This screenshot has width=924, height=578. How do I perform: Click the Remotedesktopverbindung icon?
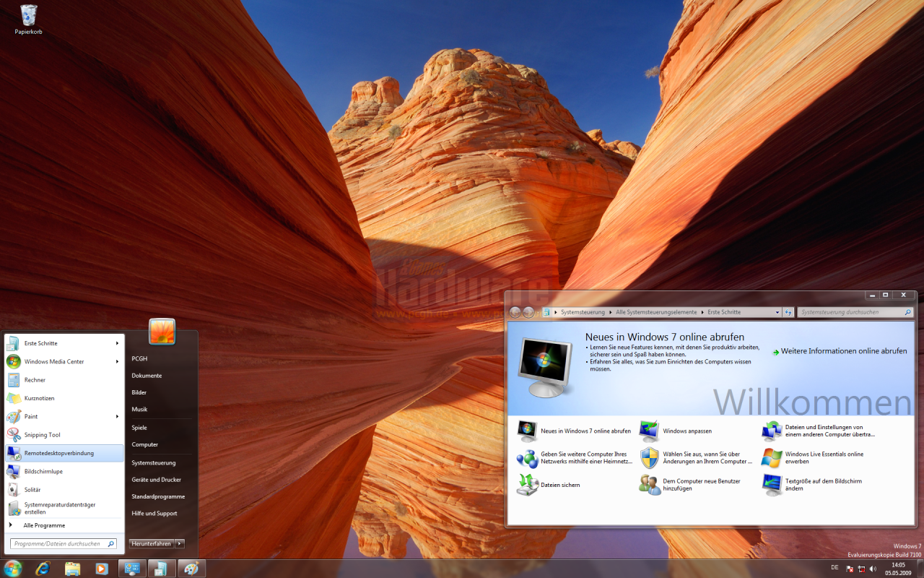pyautogui.click(x=14, y=453)
